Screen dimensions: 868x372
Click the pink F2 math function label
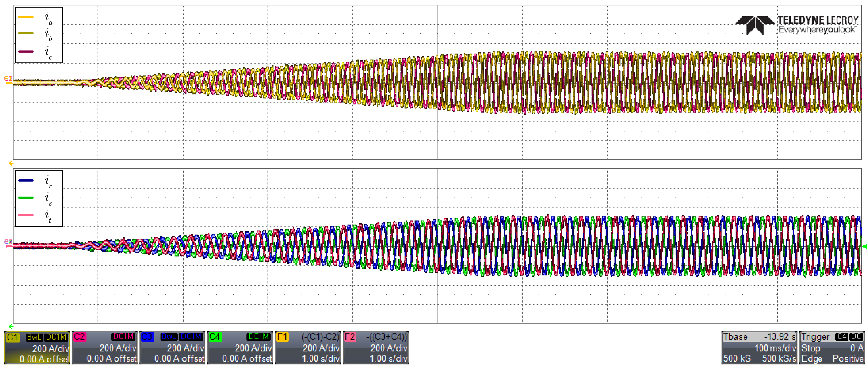click(x=350, y=337)
